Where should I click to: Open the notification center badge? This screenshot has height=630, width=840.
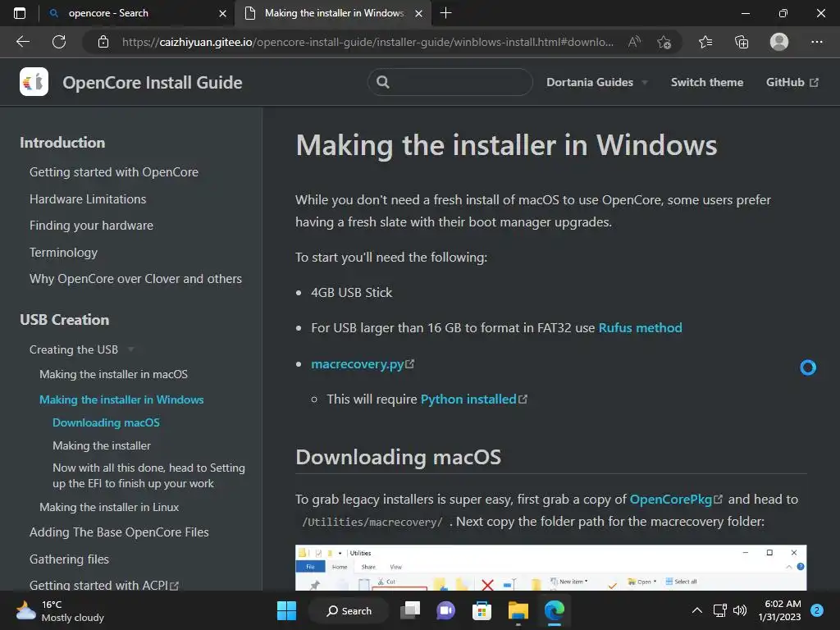click(817, 610)
